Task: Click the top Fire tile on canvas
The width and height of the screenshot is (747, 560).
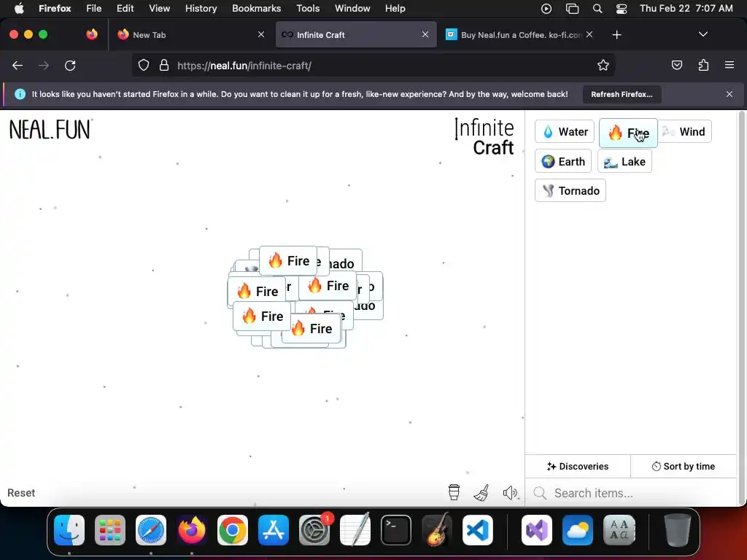Action: [288, 260]
